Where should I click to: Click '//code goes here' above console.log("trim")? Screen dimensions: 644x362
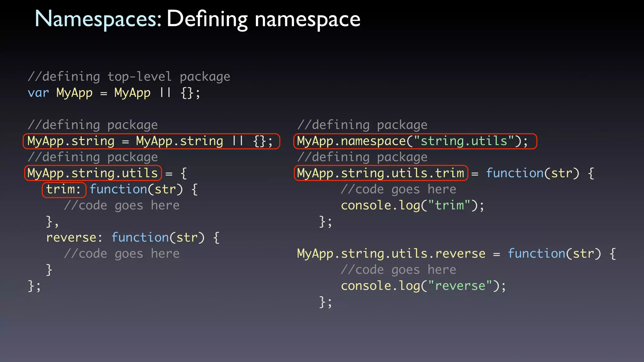point(398,189)
